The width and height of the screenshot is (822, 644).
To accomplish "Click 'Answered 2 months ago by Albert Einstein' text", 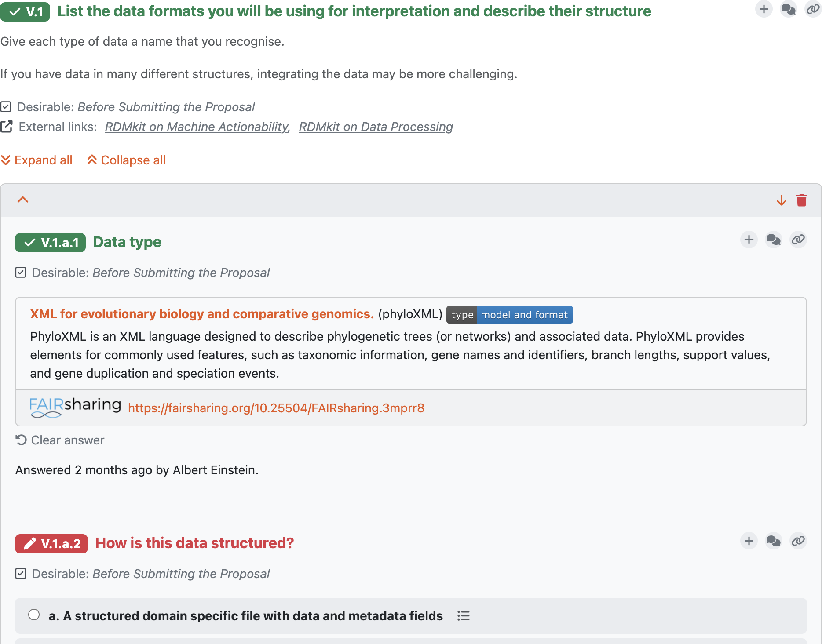I will click(137, 470).
